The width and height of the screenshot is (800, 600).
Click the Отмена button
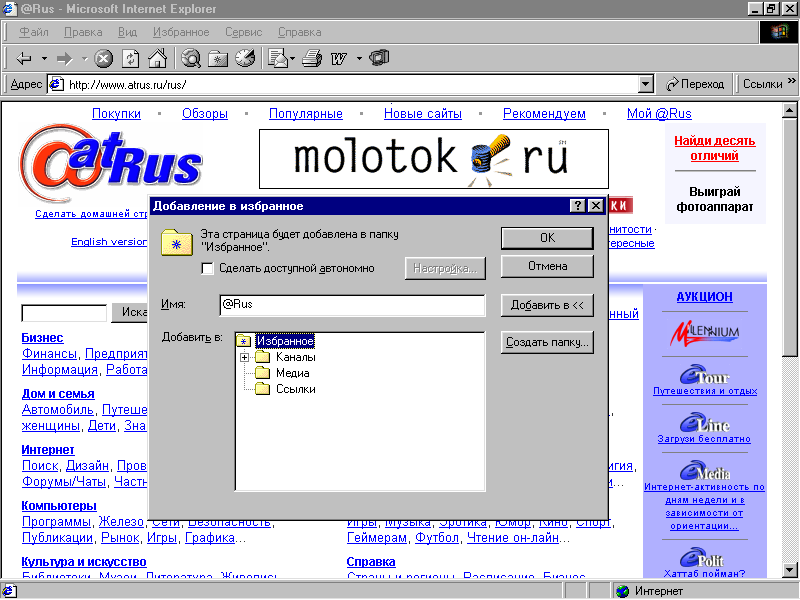(547, 266)
